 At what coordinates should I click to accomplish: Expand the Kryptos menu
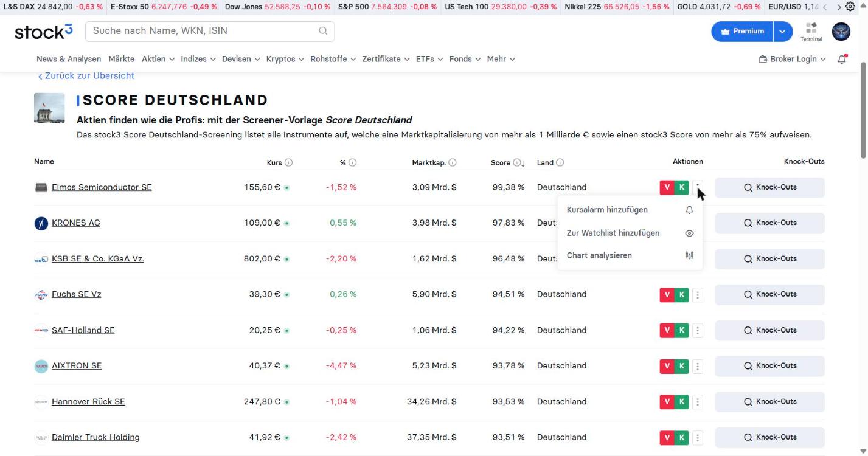pyautogui.click(x=285, y=59)
